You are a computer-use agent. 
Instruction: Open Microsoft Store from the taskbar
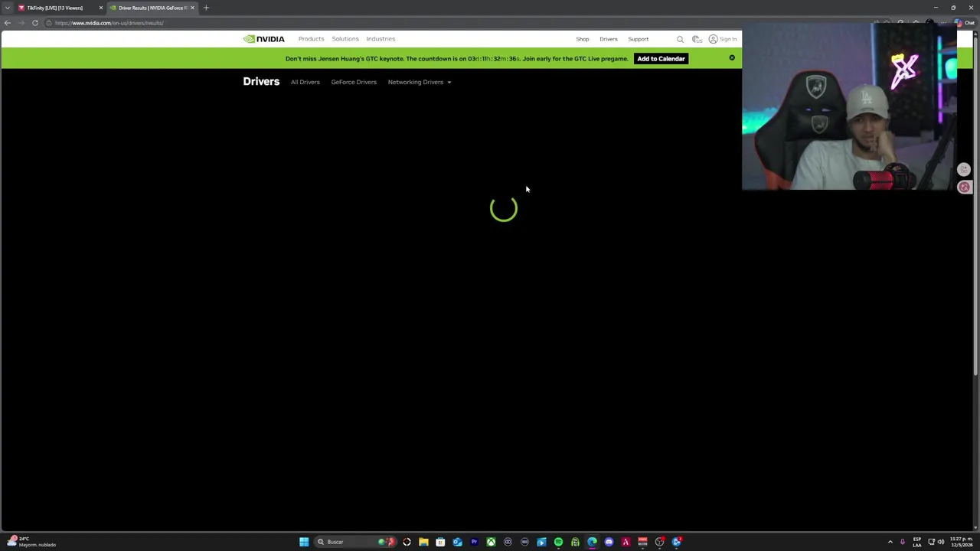(x=440, y=542)
